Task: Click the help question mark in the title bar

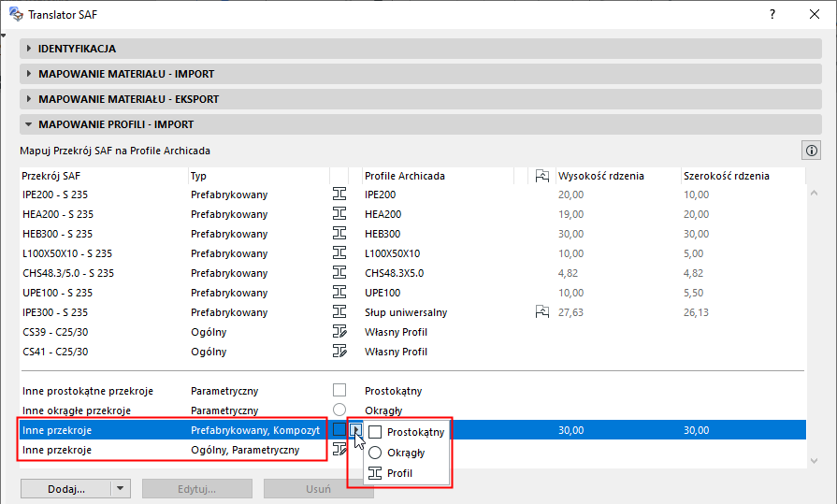Action: [772, 14]
